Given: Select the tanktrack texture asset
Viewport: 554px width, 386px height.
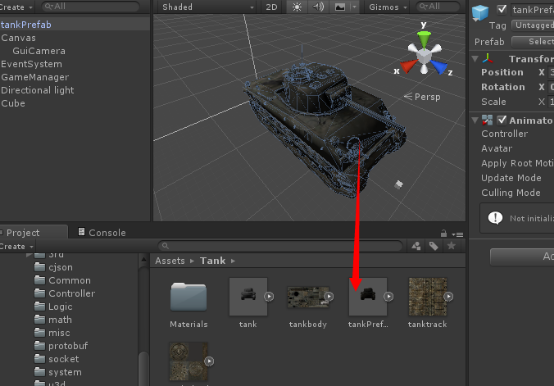Looking at the screenshot, I should 428,304.
